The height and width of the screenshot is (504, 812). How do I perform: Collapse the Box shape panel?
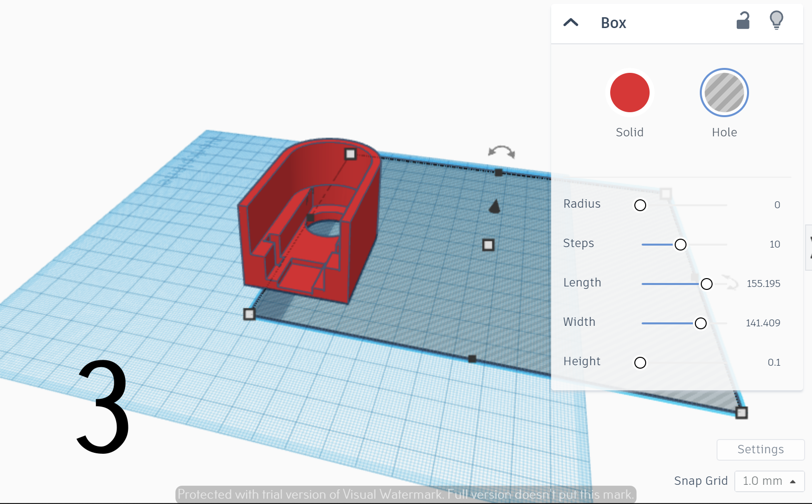click(x=571, y=23)
